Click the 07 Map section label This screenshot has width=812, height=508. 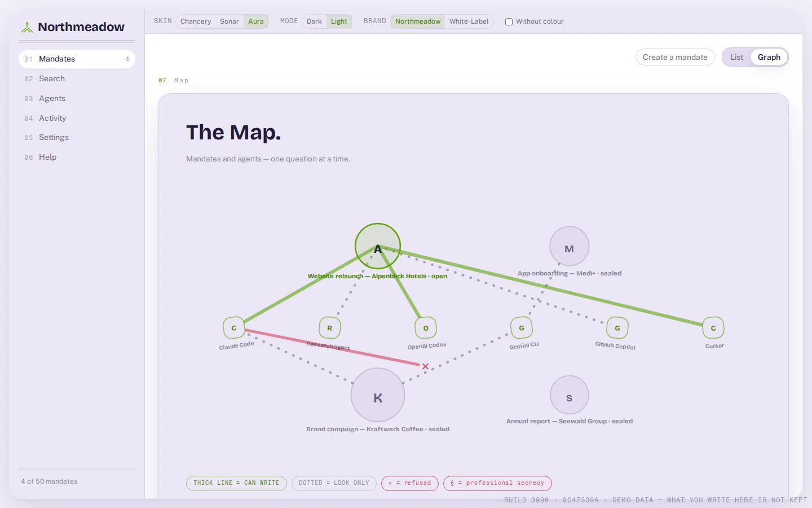(174, 80)
